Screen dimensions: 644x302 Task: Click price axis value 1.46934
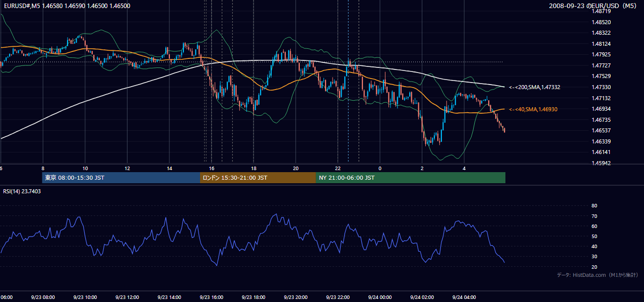pos(601,109)
